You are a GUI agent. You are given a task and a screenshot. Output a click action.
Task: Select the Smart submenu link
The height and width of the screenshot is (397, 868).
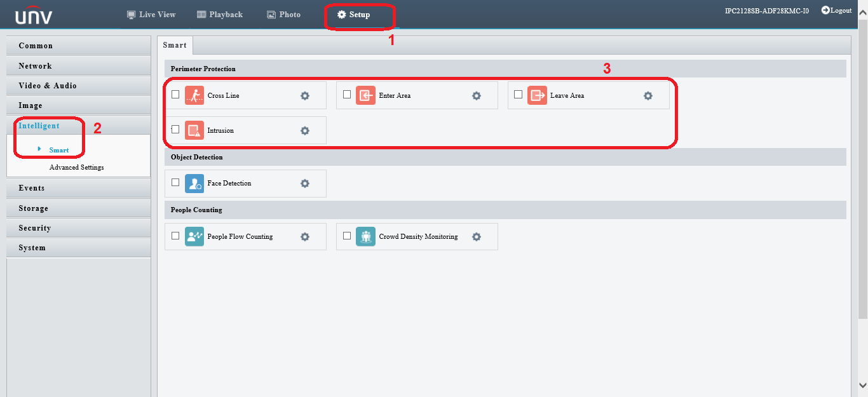(58, 151)
